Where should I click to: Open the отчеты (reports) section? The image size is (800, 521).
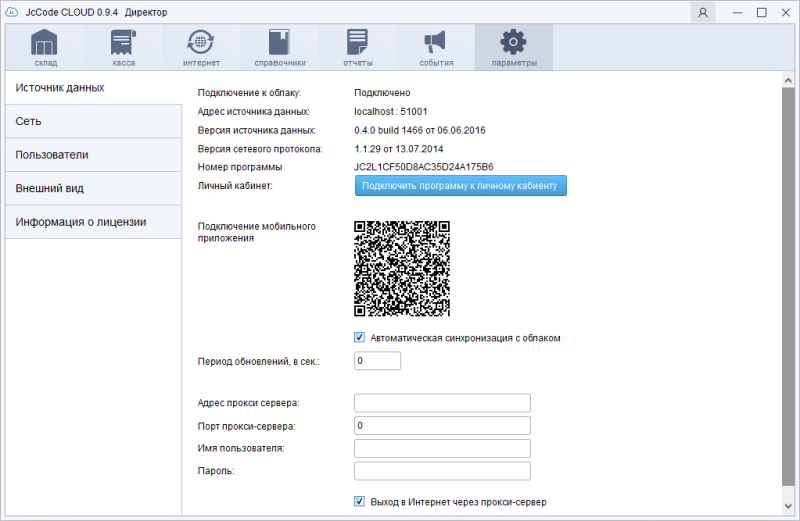click(358, 47)
